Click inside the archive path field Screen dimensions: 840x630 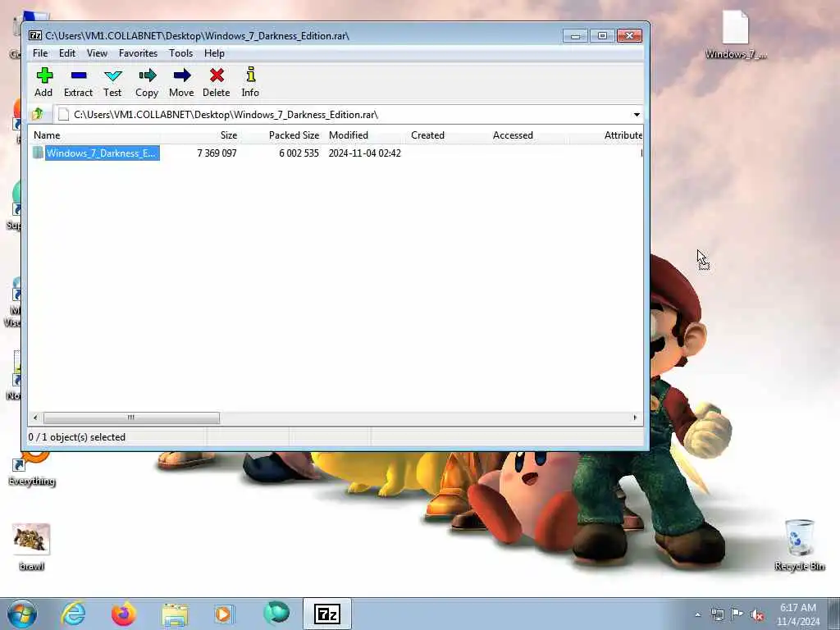[343, 115]
